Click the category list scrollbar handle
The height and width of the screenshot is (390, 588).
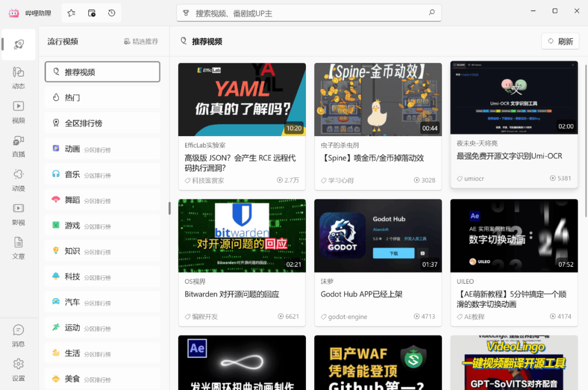[x=169, y=208]
